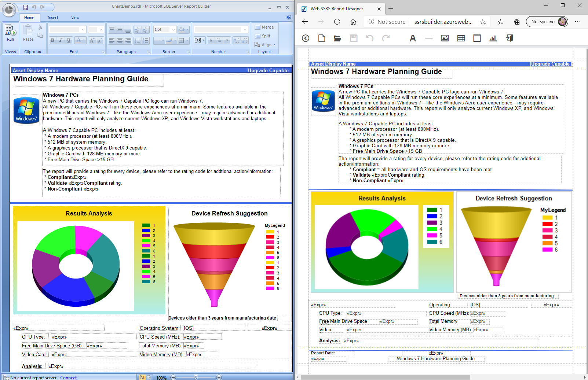Click the zoom slider handle in status bar
This screenshot has width=588, height=380.
(x=196, y=377)
